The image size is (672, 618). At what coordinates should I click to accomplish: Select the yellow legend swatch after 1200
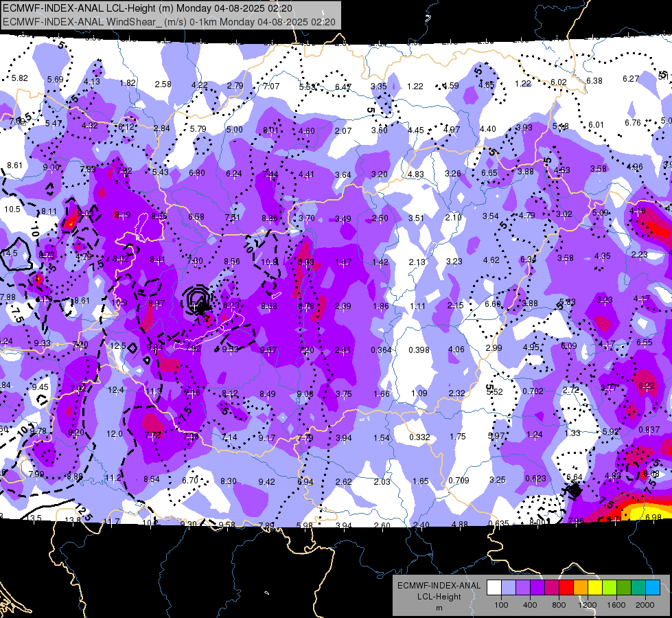[595, 588]
